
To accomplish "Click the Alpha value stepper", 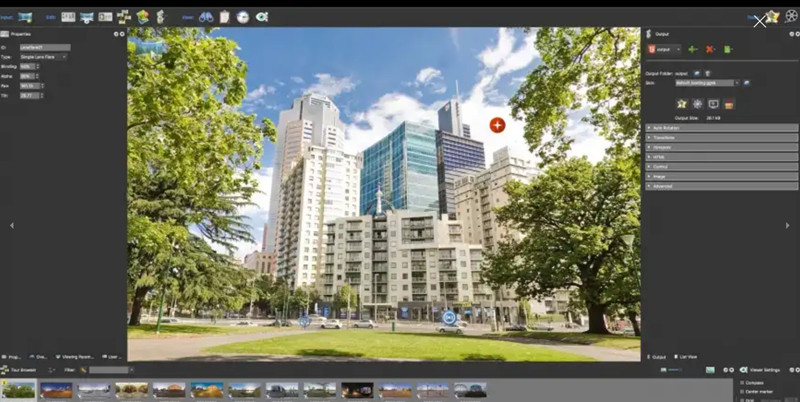I will click(x=37, y=77).
